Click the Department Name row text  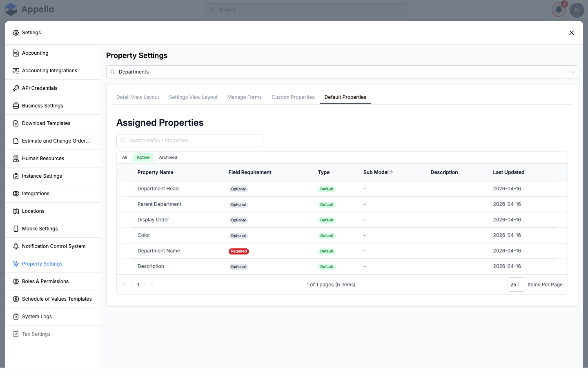click(x=159, y=251)
